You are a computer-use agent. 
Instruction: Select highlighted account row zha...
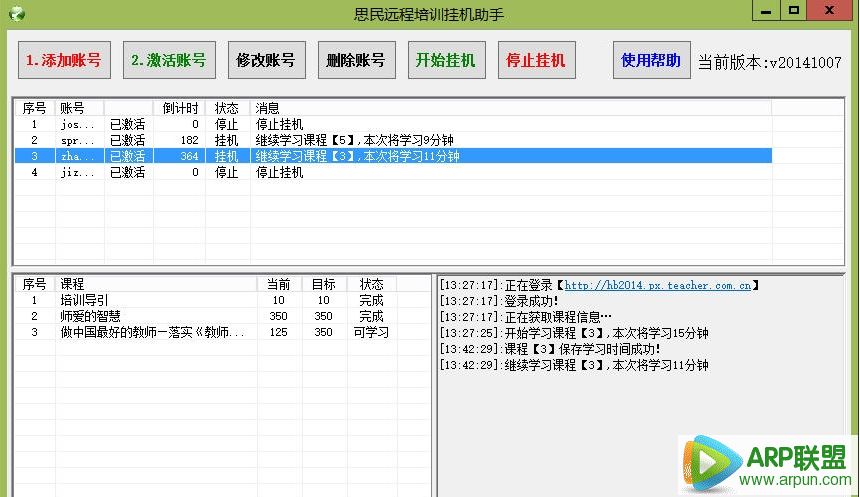393,156
